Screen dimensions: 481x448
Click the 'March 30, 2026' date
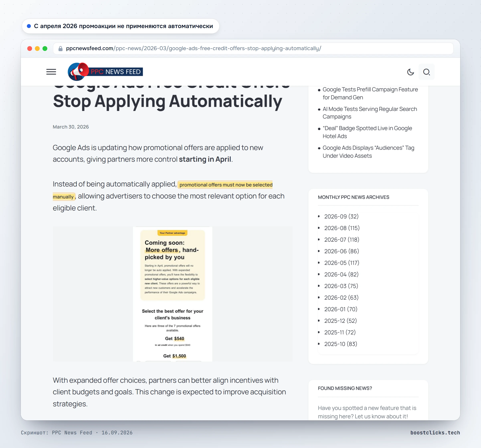click(71, 127)
